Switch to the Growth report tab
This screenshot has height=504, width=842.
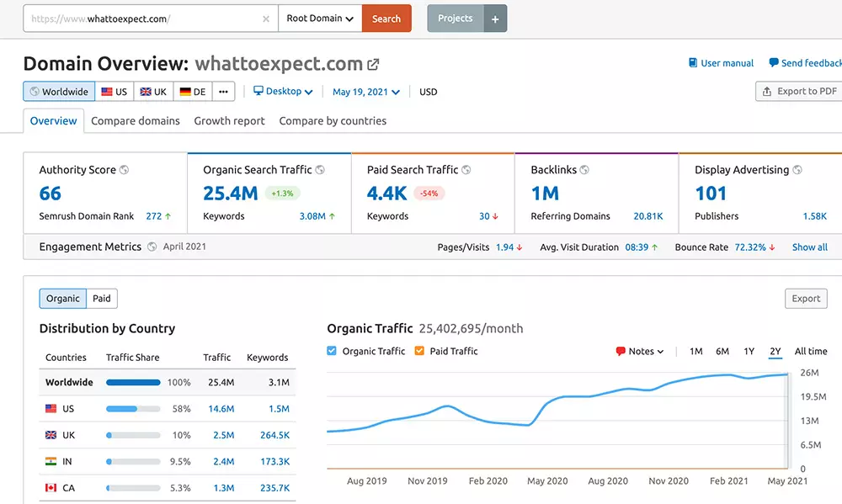pyautogui.click(x=229, y=121)
